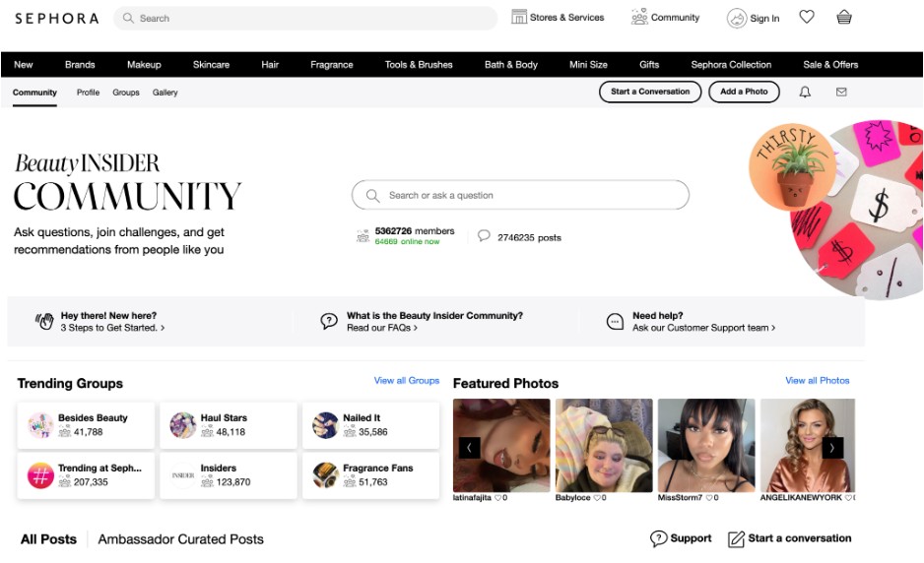
Task: Click the Fragrance Fans group avatar
Action: 325,475
